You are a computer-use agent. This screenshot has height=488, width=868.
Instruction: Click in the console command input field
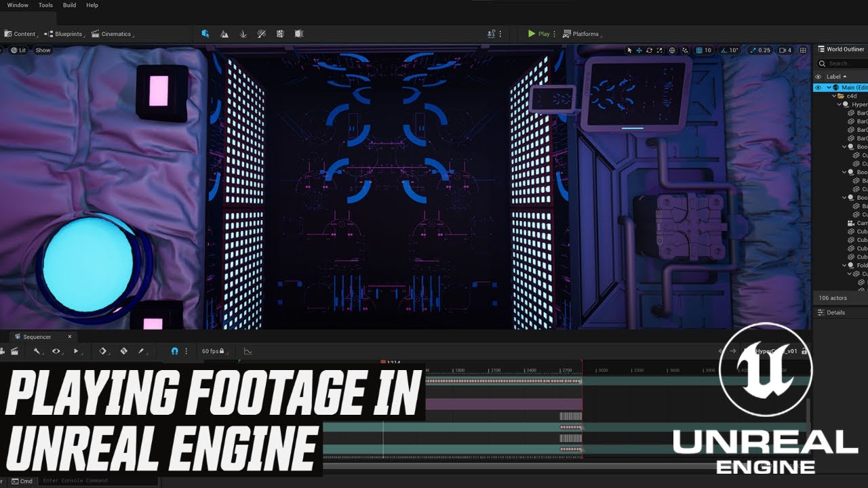(98, 481)
